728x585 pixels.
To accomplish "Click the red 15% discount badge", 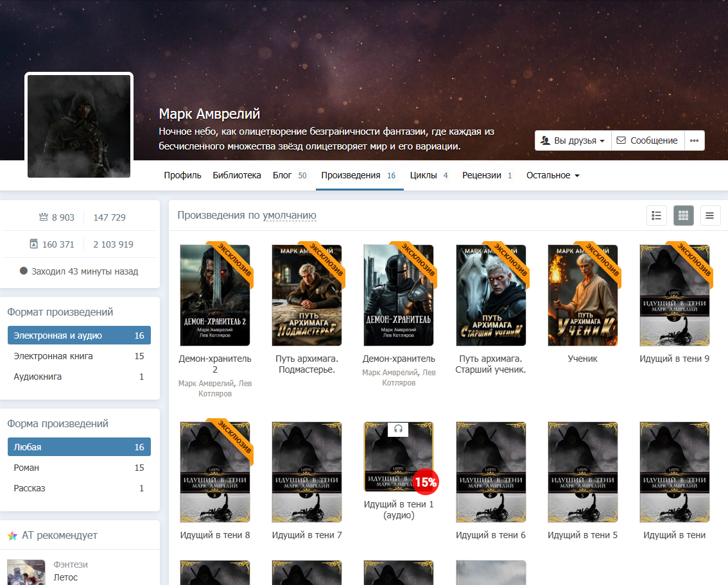I will [425, 482].
